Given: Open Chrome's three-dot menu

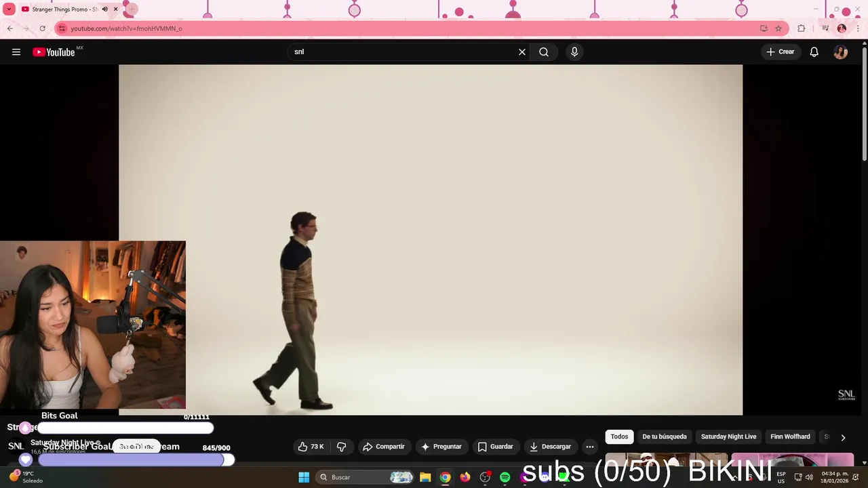Looking at the screenshot, I should pyautogui.click(x=859, y=28).
